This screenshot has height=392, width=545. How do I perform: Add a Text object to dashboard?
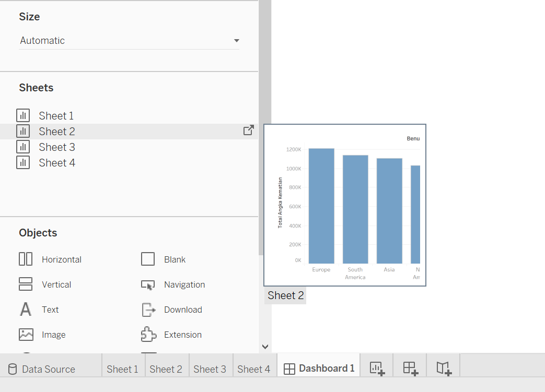coord(50,309)
